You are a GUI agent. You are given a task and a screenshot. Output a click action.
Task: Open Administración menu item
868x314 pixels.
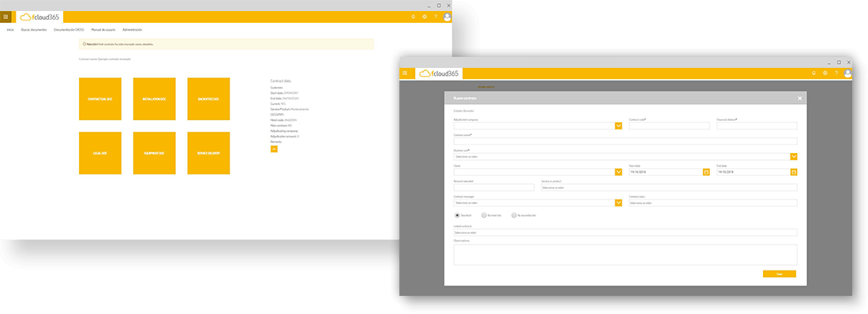click(133, 29)
